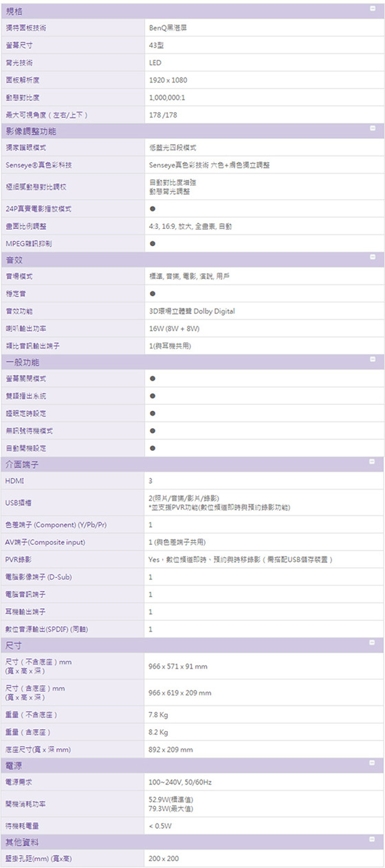The width and height of the screenshot is (385, 868).
Task: Click the dot beside MPEG雜訊抑制
Action: click(152, 243)
